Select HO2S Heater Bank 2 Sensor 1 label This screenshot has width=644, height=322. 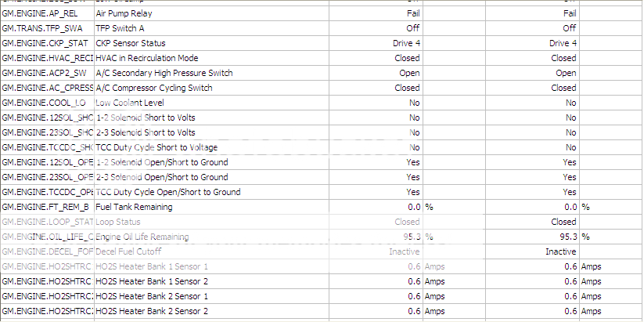152,296
